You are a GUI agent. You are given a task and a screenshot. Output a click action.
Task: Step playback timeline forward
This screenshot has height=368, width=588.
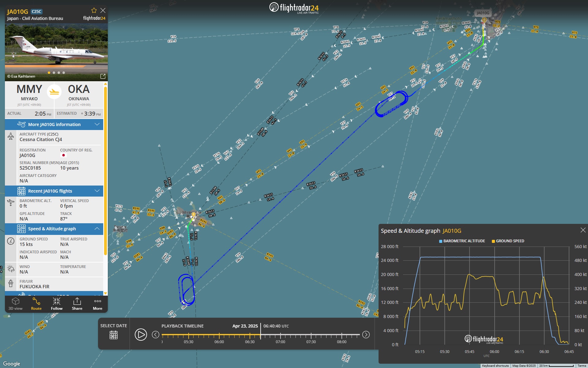366,335
